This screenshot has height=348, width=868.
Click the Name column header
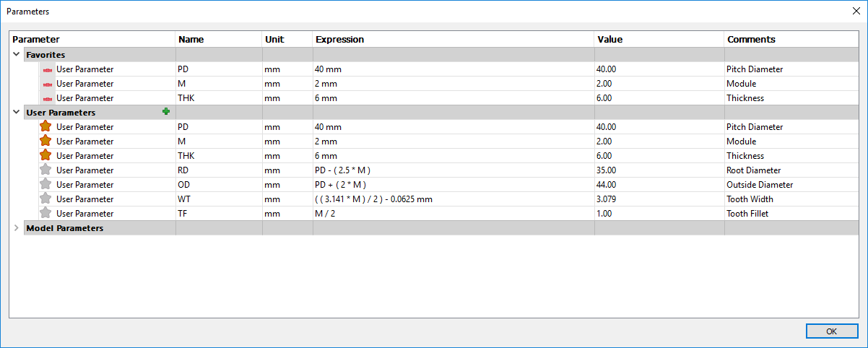tap(219, 39)
